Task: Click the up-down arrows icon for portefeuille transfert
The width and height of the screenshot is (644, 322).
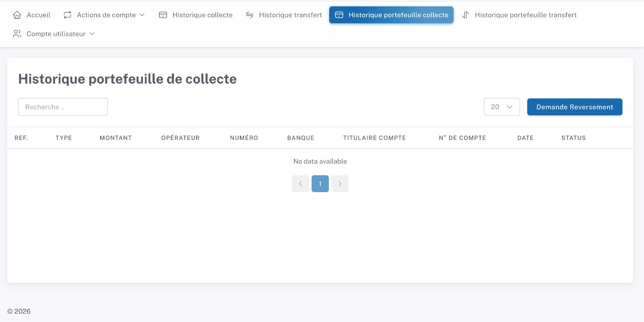Action: coord(465,15)
